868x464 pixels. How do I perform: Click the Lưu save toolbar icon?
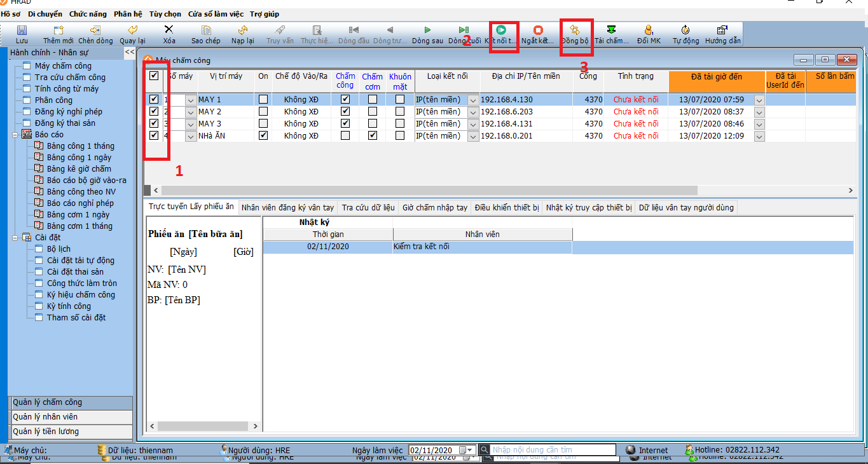click(x=22, y=30)
